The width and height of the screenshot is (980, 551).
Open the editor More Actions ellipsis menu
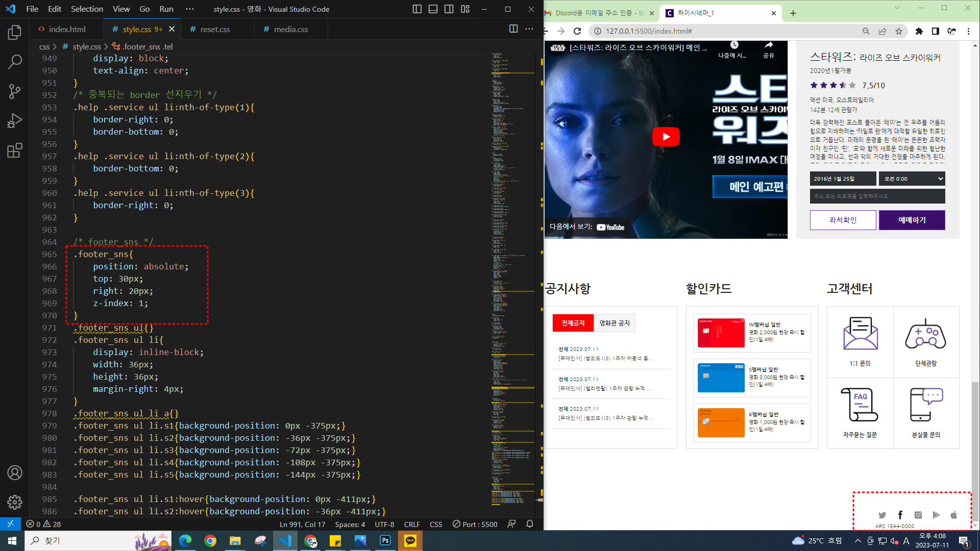pos(529,29)
